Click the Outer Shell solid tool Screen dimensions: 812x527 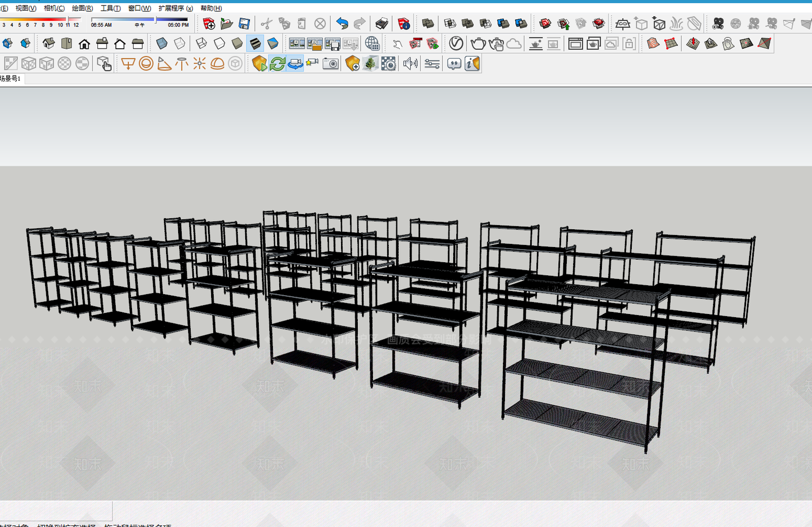[x=428, y=23]
